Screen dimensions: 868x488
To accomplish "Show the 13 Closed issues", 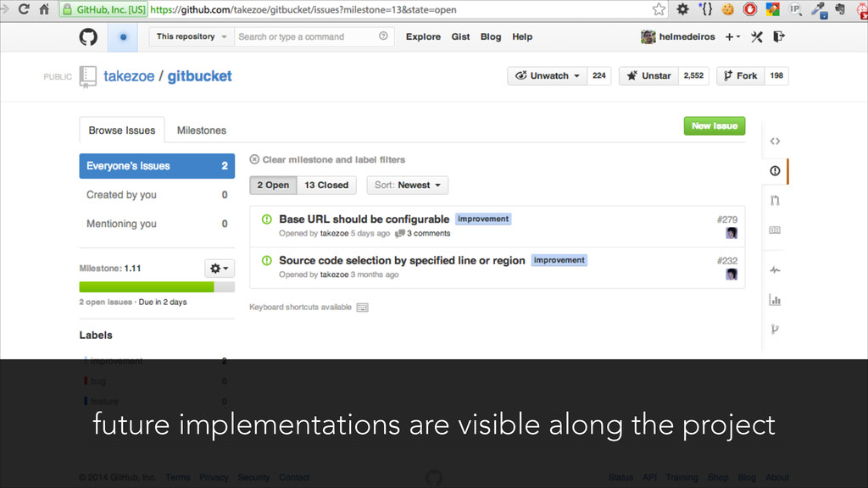I will 326,185.
